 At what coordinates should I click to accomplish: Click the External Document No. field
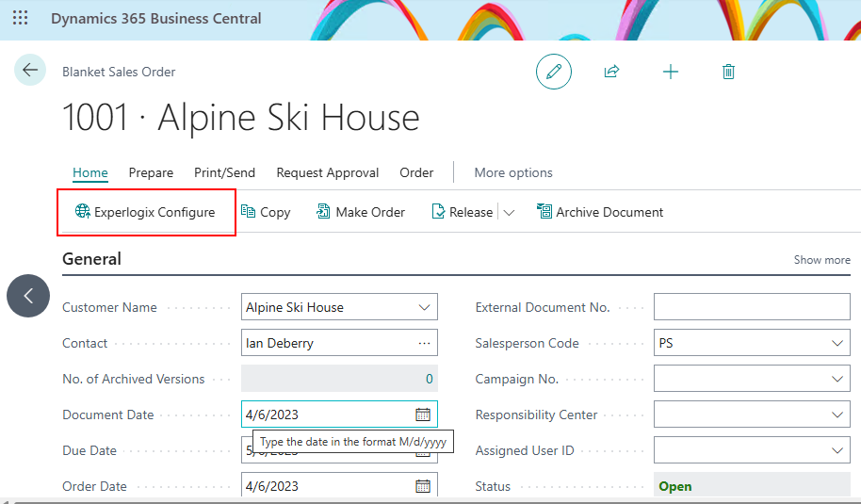click(x=752, y=306)
